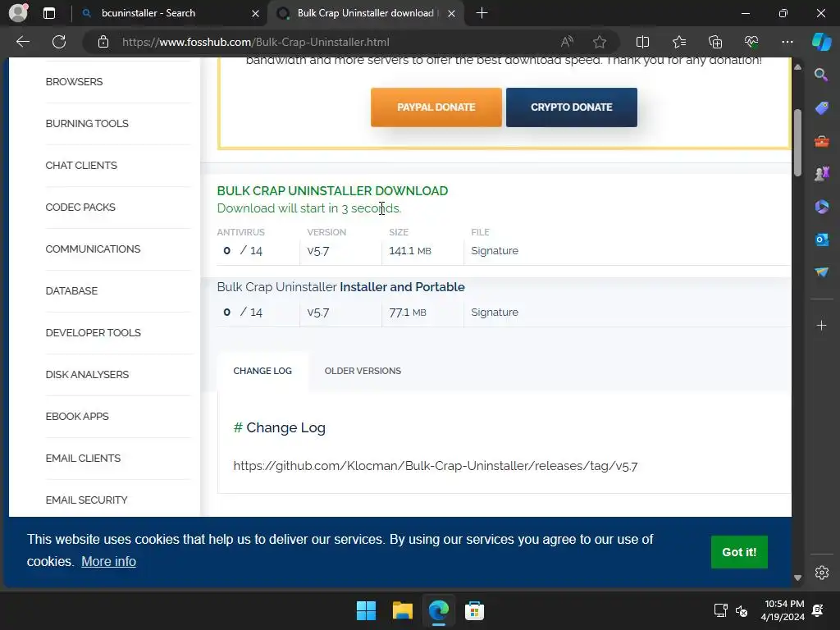Accept cookies with Got it! button
Screen dimensions: 840x630
tap(739, 552)
